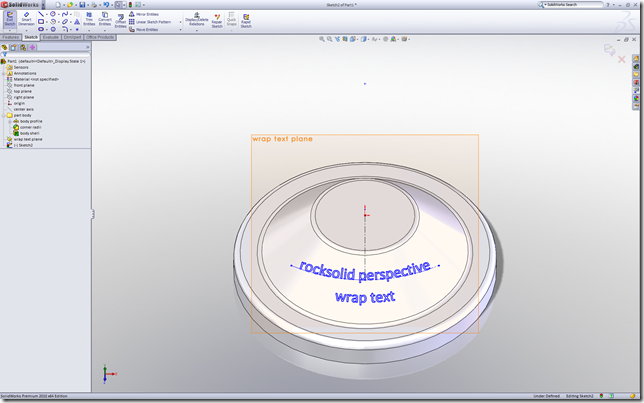Open the Smart Dimension dropdown arrow
This screenshot has height=403, width=644.
tap(26, 31)
